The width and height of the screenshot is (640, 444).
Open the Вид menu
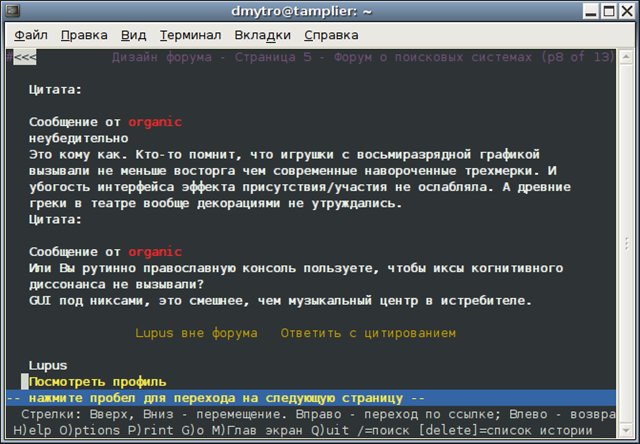click(133, 36)
